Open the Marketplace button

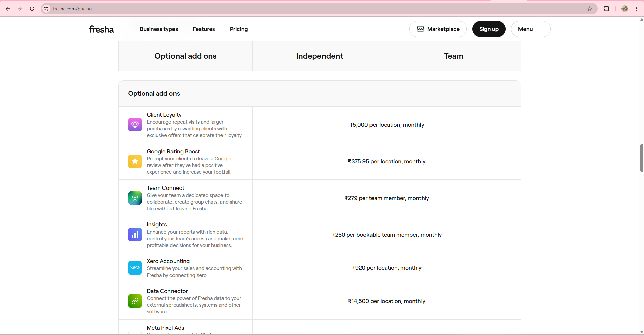pyautogui.click(x=438, y=29)
